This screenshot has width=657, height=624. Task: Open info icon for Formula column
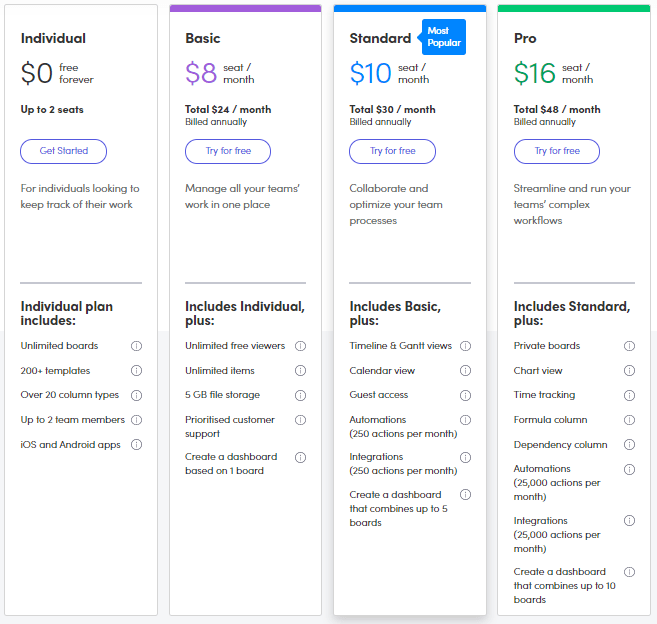pyautogui.click(x=629, y=420)
